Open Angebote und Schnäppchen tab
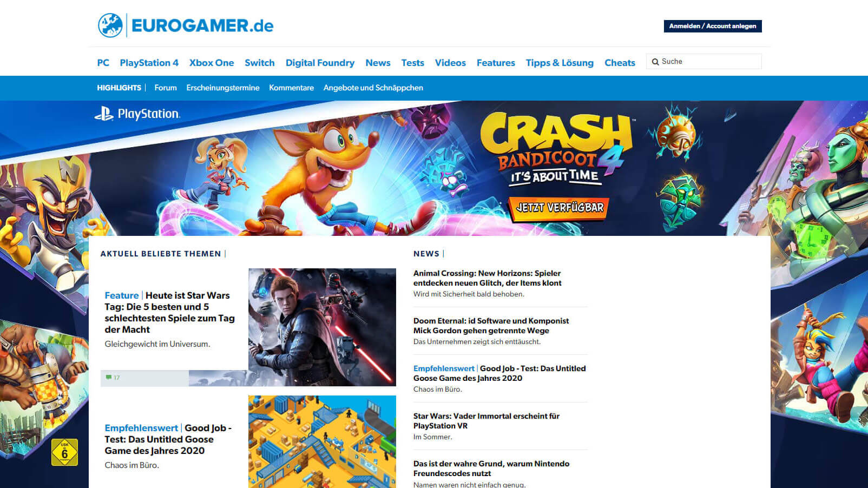Screen dimensions: 868x488 (373, 88)
